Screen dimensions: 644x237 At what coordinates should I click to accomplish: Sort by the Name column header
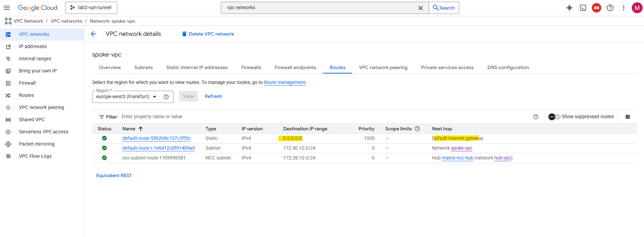tap(129, 129)
